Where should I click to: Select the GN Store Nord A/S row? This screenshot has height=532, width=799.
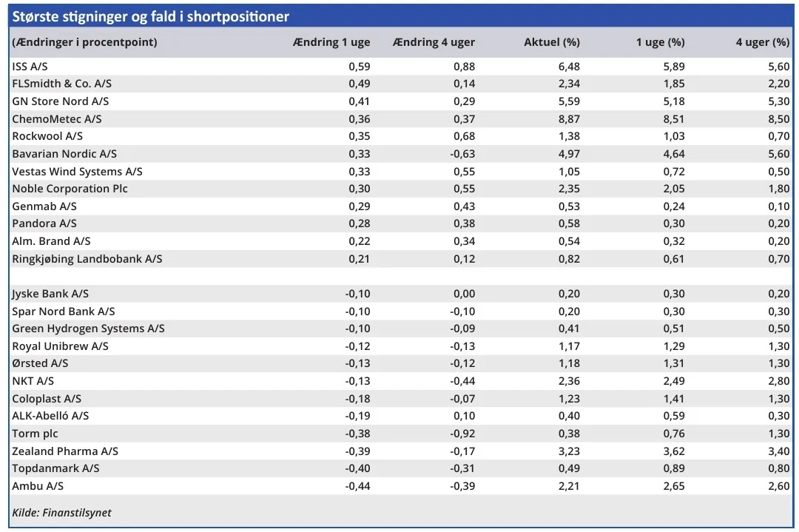60,101
